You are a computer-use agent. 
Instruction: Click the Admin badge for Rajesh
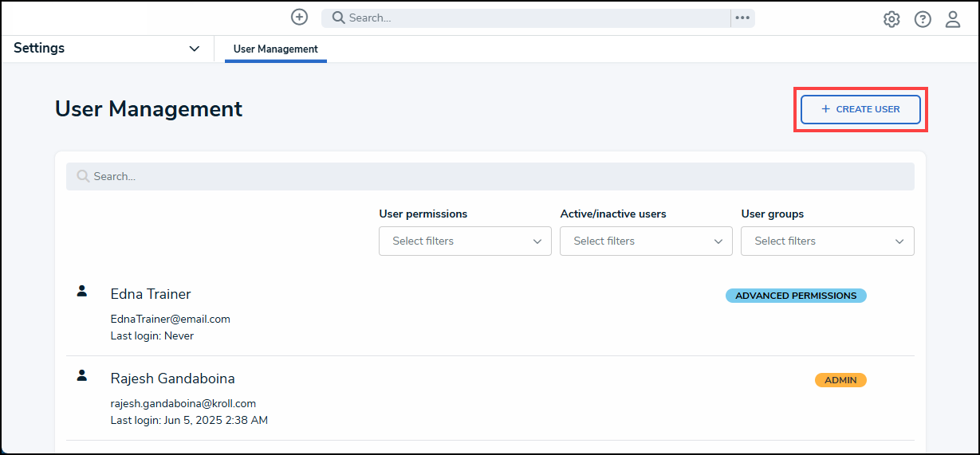840,380
